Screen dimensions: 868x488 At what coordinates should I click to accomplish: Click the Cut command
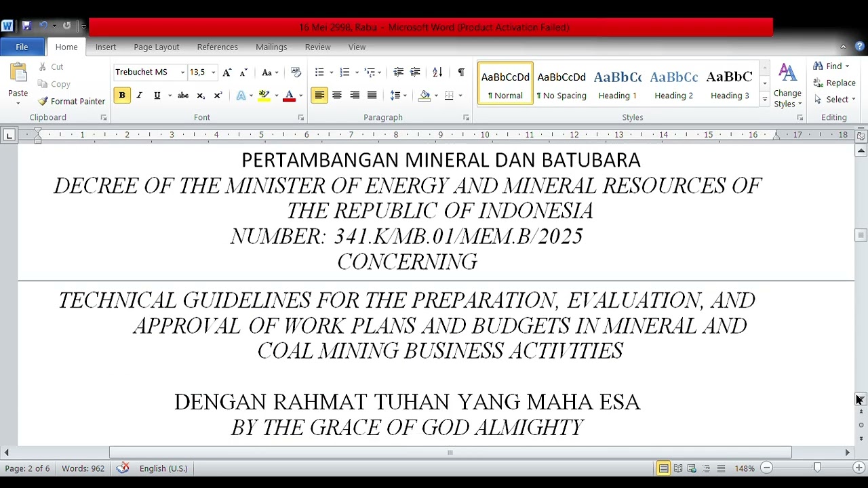click(x=50, y=67)
